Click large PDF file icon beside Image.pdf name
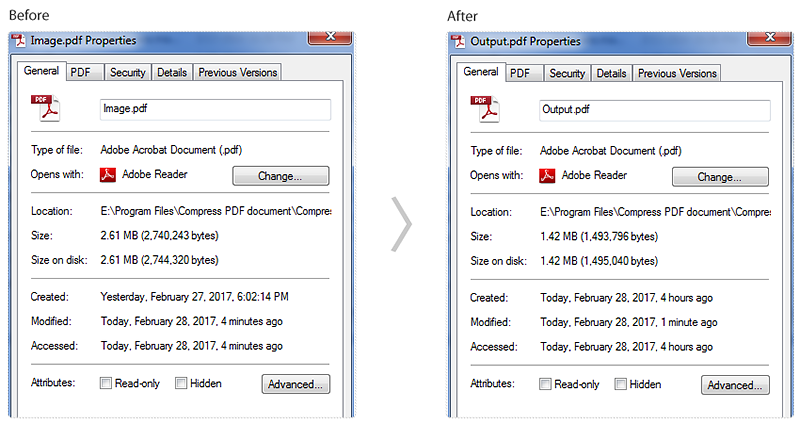This screenshot has width=800, height=424. tap(45, 108)
